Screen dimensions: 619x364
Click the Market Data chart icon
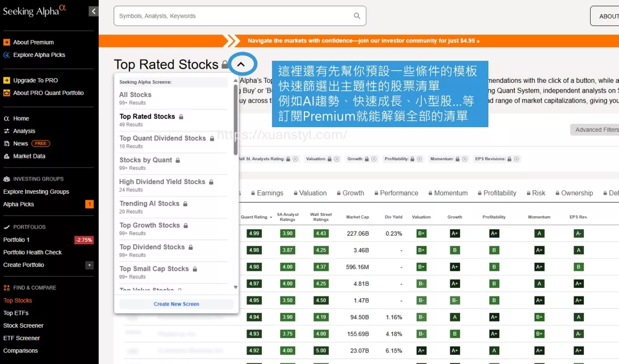click(x=7, y=156)
